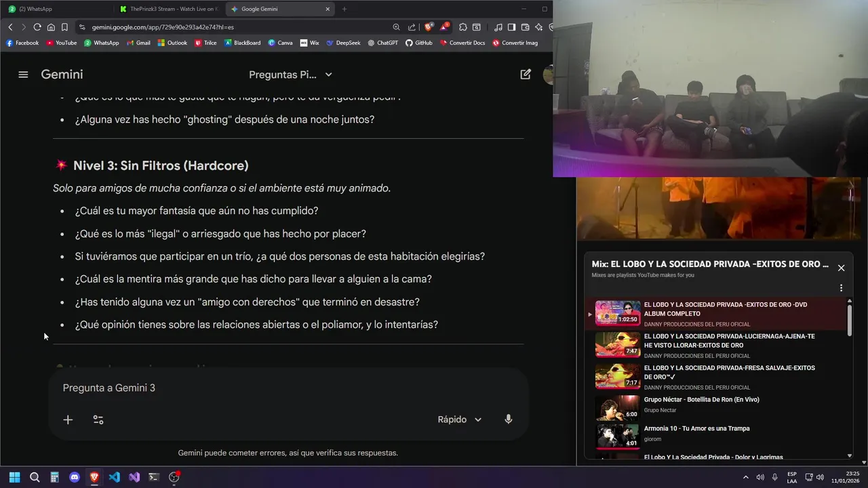Viewport: 868px width, 488px height.
Task: Open the ChatGPT bookmark
Action: tap(383, 43)
